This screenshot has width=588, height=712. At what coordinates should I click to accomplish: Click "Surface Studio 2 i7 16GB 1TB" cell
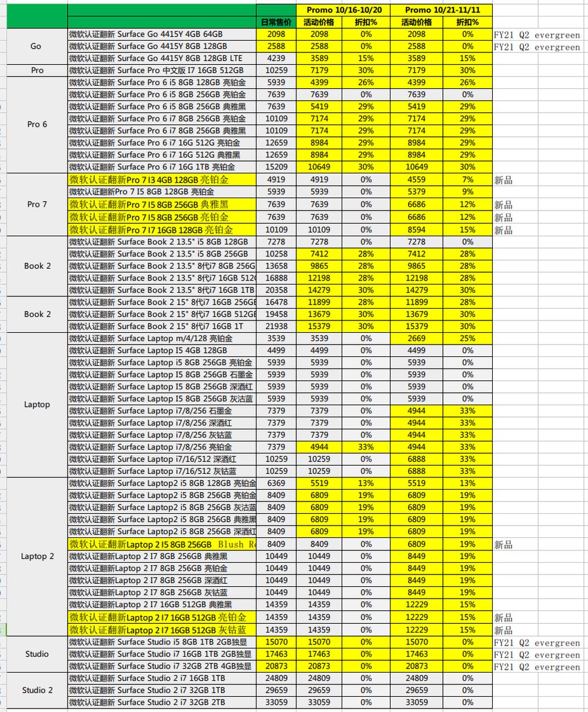[162, 678]
